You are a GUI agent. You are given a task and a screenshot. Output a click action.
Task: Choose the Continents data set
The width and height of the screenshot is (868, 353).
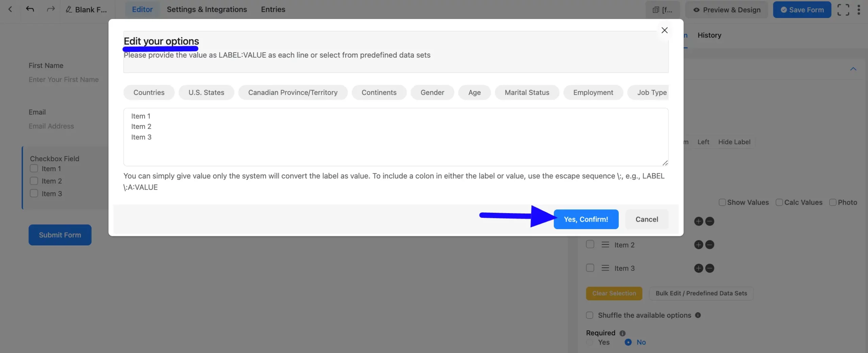pyautogui.click(x=379, y=92)
